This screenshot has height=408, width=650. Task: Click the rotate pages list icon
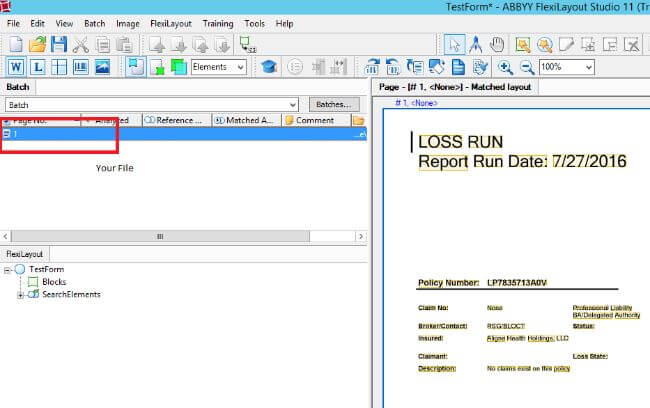pos(415,67)
